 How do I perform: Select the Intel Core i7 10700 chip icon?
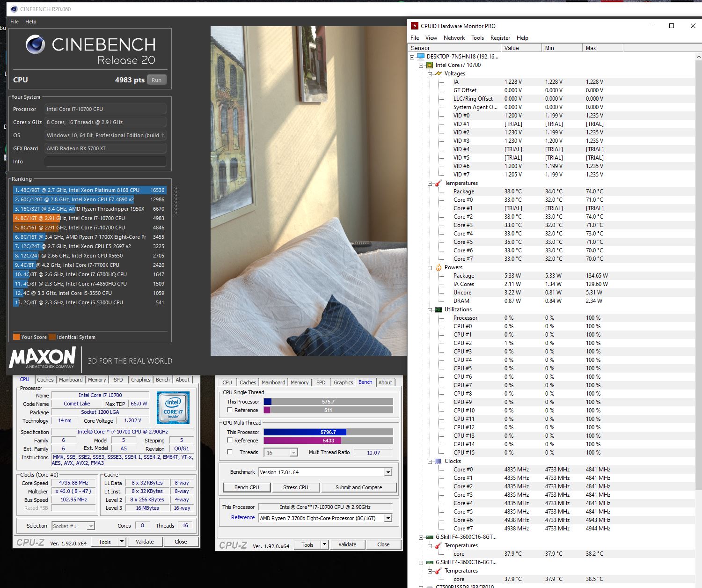(430, 65)
